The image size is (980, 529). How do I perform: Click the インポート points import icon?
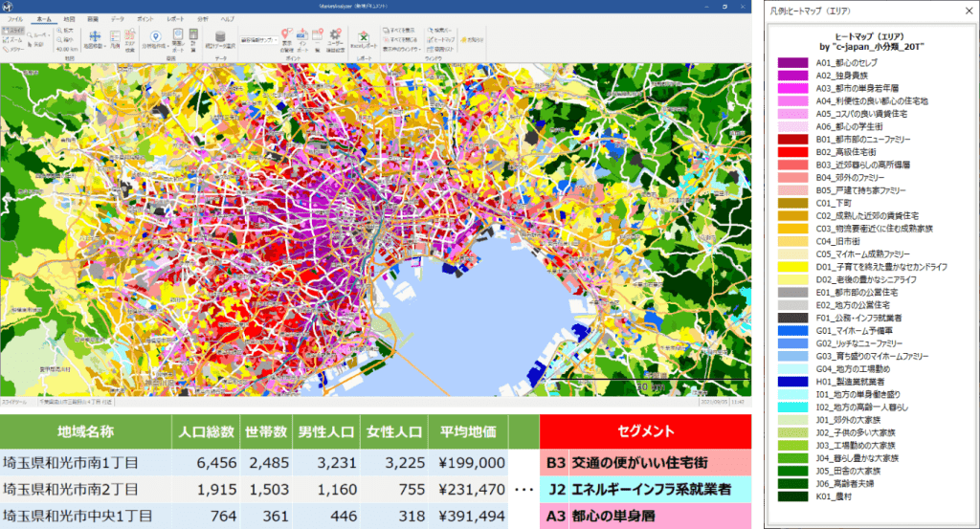[x=302, y=40]
